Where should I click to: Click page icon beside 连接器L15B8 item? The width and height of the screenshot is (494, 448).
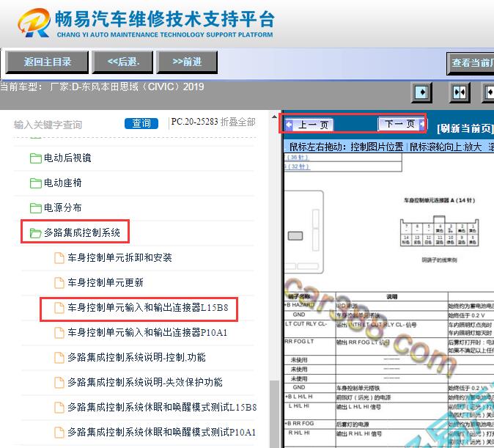coord(59,308)
